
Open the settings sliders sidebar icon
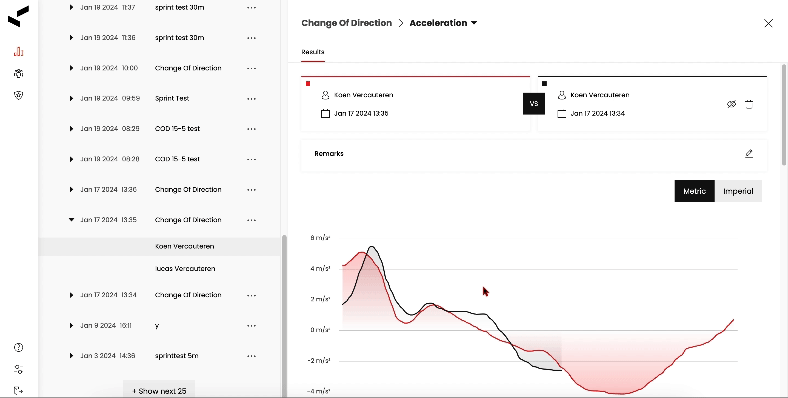pos(19,369)
